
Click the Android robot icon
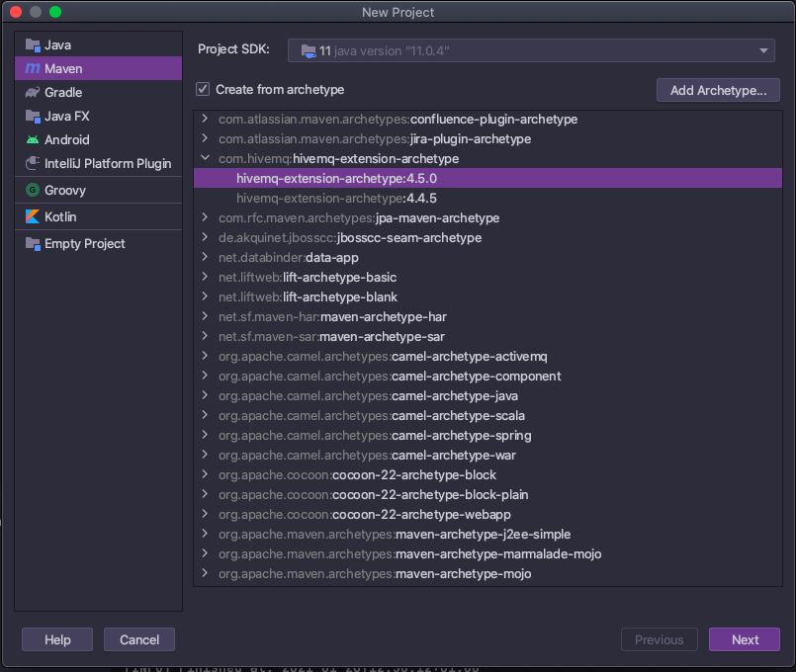click(33, 139)
